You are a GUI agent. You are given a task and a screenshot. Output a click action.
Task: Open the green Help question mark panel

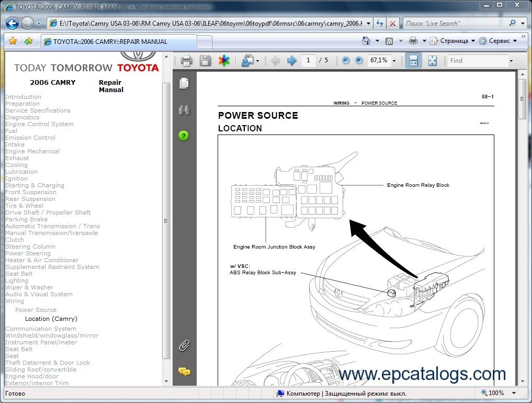(x=184, y=136)
